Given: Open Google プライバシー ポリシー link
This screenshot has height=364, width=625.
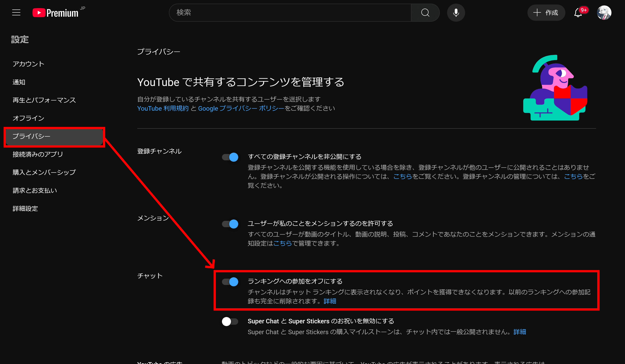Looking at the screenshot, I should [241, 108].
